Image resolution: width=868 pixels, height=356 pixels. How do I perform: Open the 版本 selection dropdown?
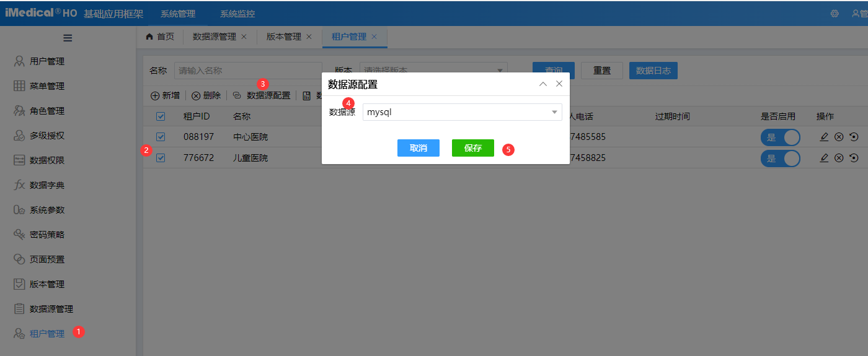point(433,71)
